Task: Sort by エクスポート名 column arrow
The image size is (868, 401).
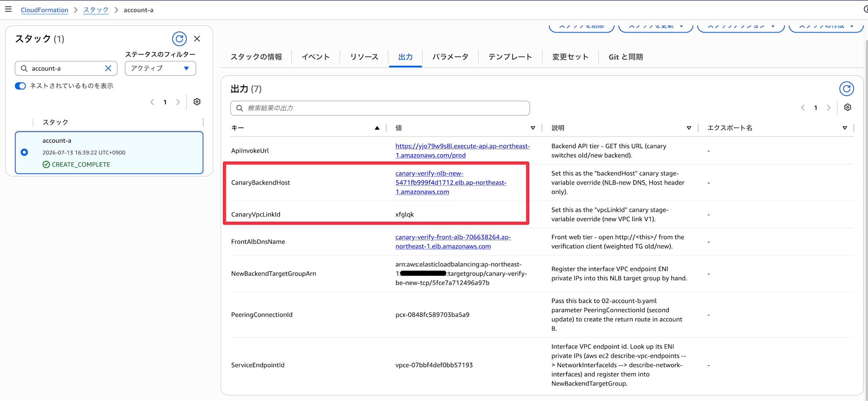Action: click(845, 128)
